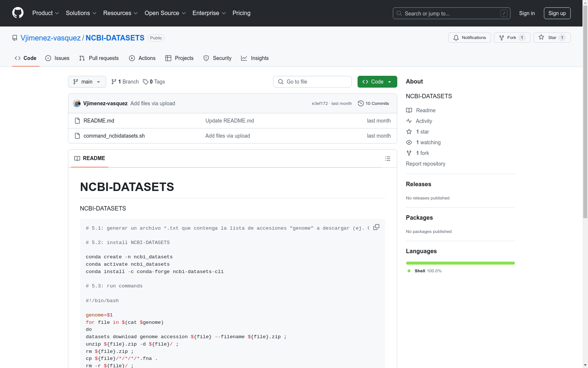
Task: Copy the README code block contents
Action: (x=376, y=227)
